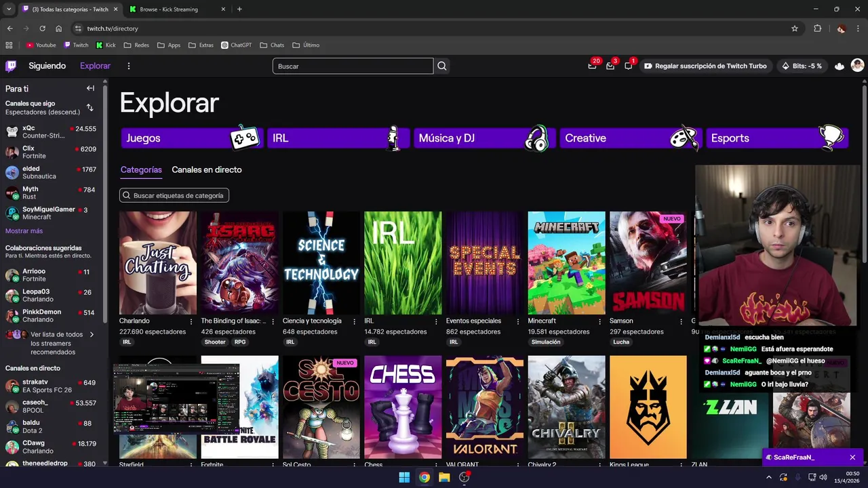Expand the Chats bookmarks folder
This screenshot has height=488, width=868.
tap(272, 45)
